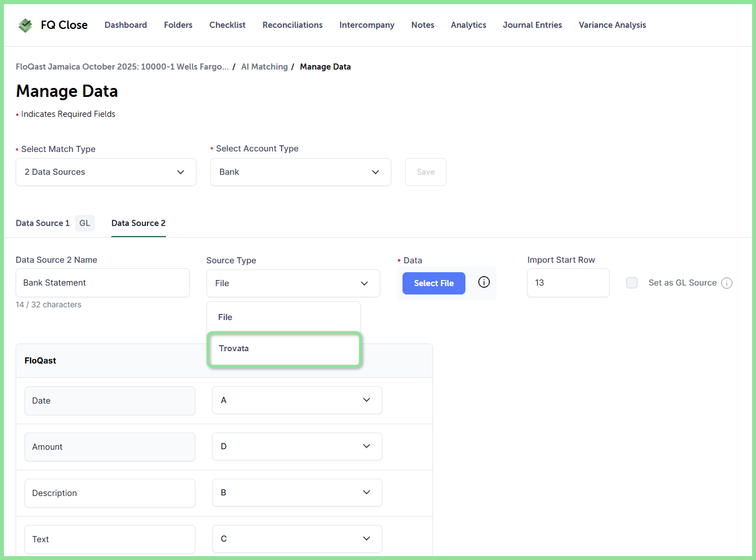Open the Description column mapping dropdown
This screenshot has height=560, width=756.
pyautogui.click(x=297, y=493)
